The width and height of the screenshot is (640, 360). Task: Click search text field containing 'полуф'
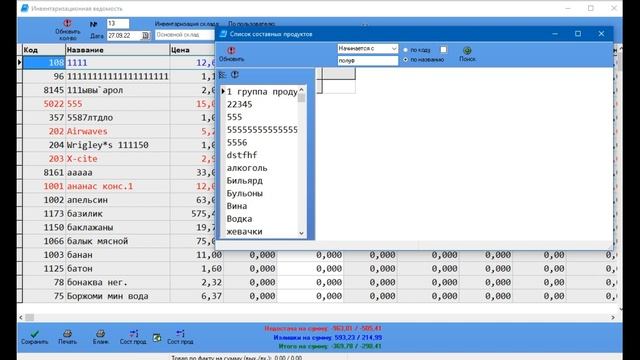pos(368,60)
